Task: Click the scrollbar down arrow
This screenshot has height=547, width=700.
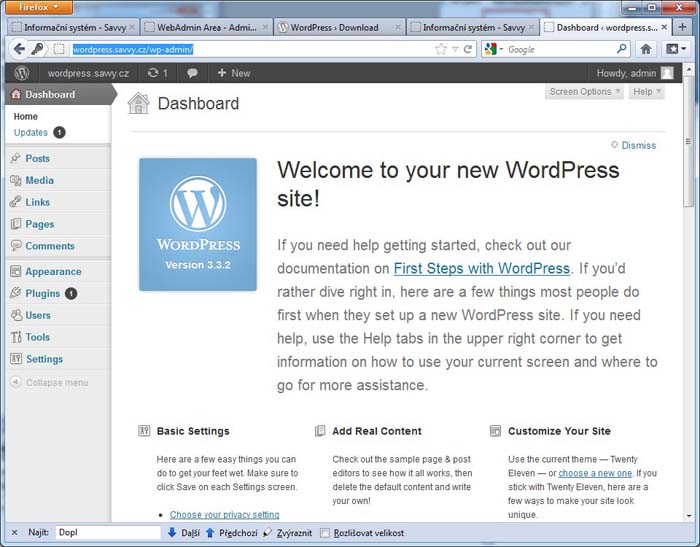Action: [688, 515]
